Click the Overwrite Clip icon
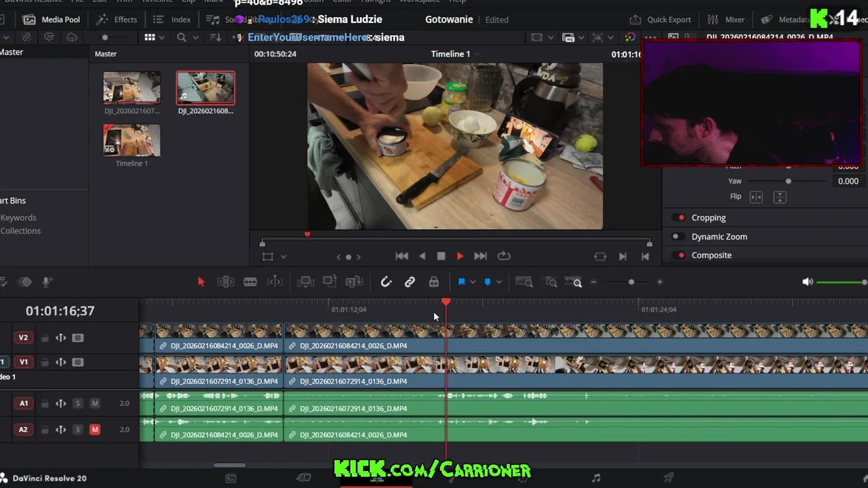The image size is (868, 488). pos(330,282)
